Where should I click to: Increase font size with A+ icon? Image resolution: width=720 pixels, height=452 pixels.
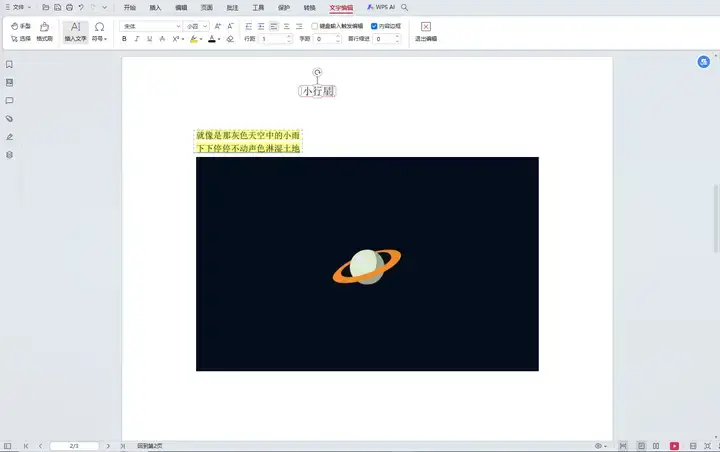point(218,26)
